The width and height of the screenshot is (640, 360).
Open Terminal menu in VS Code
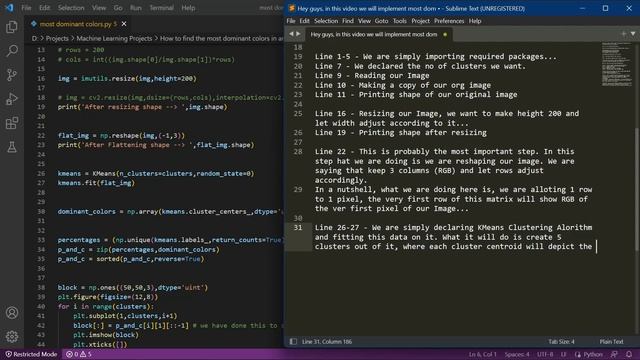161,8
